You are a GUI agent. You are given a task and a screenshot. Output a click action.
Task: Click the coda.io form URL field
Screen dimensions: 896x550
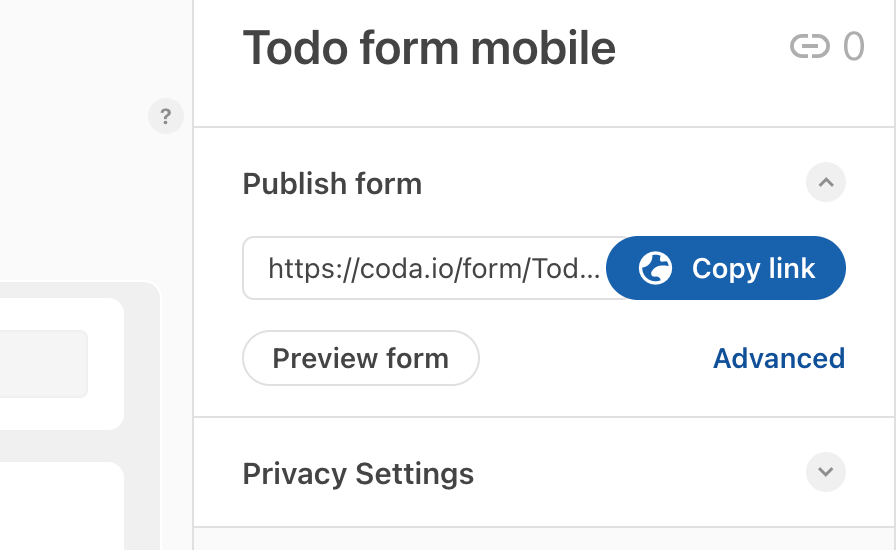[x=430, y=268]
